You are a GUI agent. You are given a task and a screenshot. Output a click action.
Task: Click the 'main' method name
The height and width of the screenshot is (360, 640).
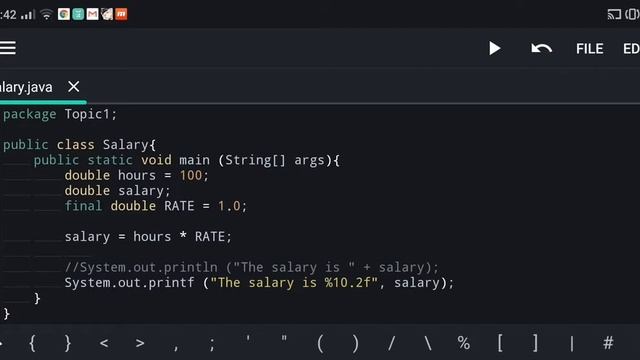[x=194, y=160]
